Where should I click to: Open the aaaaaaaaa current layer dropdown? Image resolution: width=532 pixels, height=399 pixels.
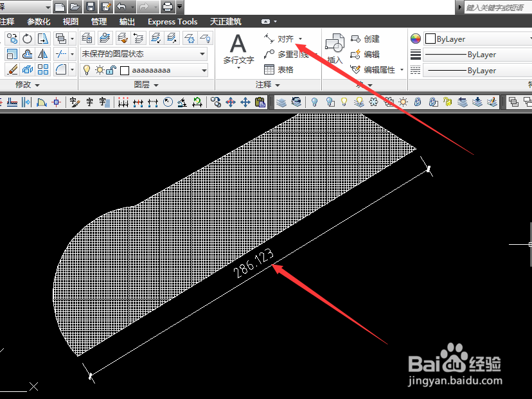pos(204,70)
